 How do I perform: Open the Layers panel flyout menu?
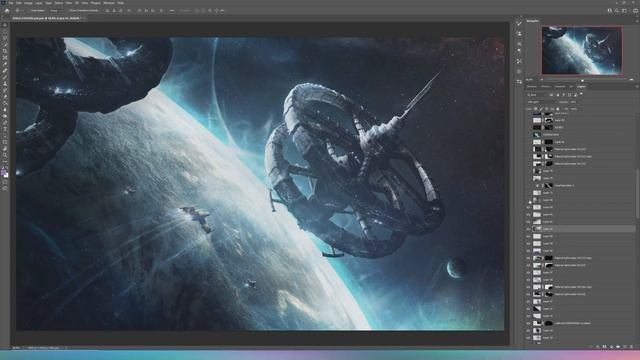(x=637, y=87)
